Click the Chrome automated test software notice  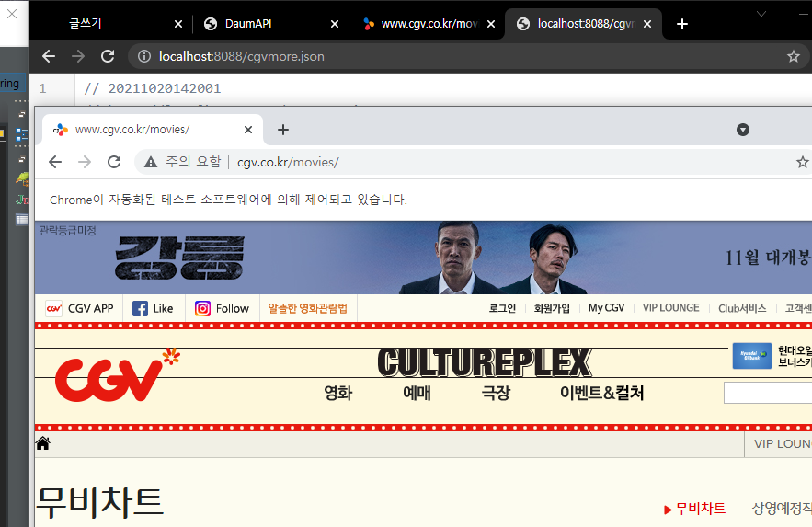click(228, 200)
